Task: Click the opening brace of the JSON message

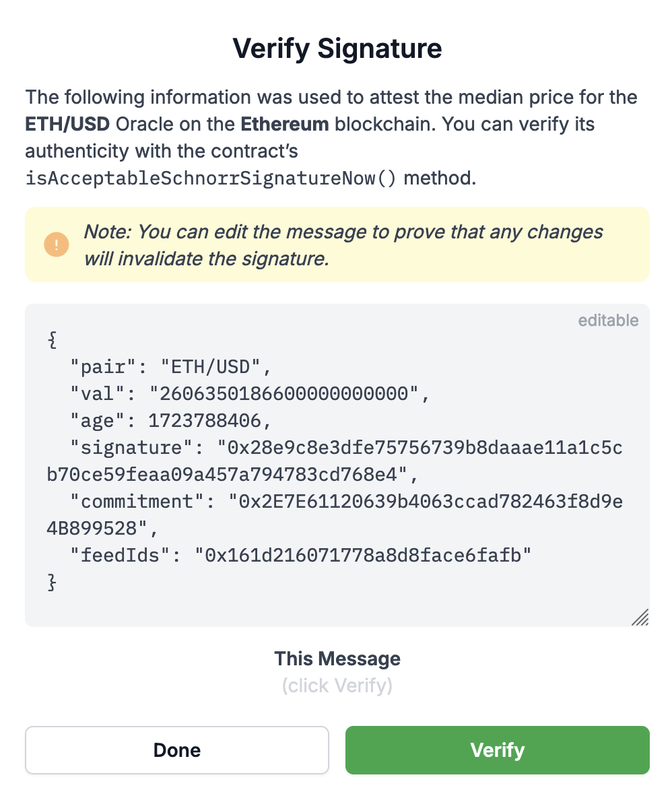Action: click(52, 341)
